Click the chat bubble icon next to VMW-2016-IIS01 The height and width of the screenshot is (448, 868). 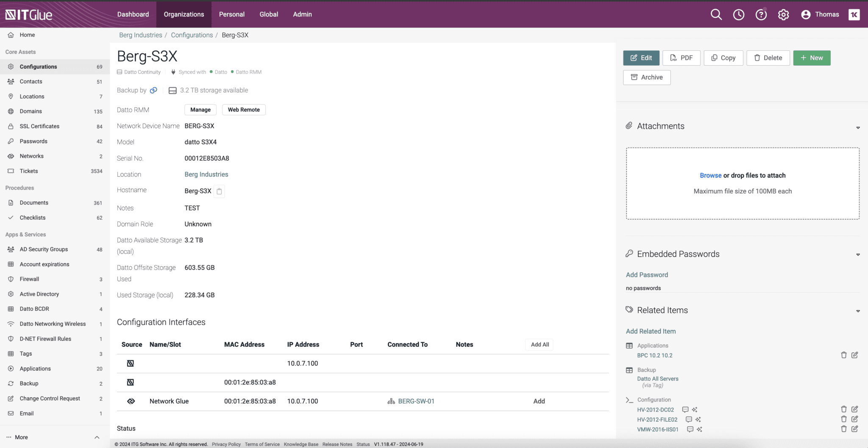[x=690, y=429]
